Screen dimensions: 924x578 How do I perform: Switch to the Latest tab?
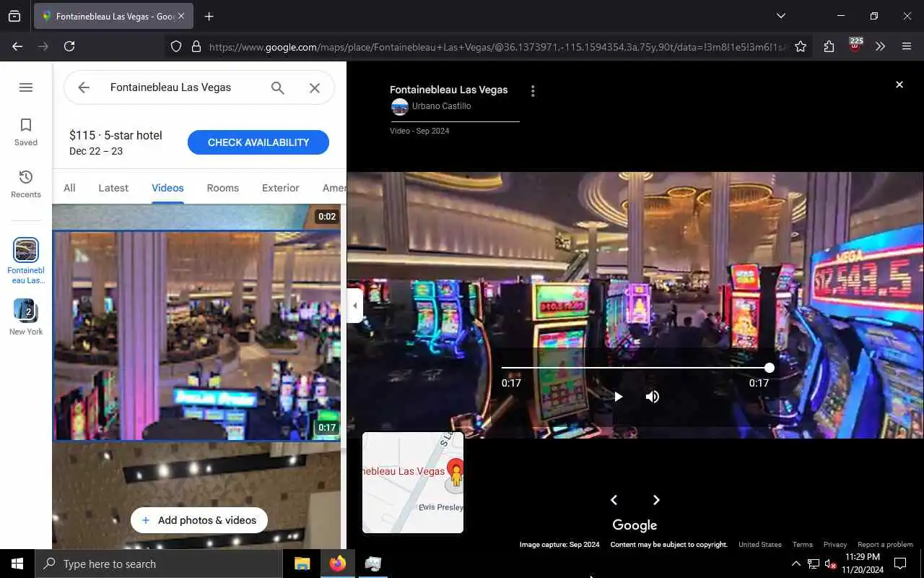(113, 188)
